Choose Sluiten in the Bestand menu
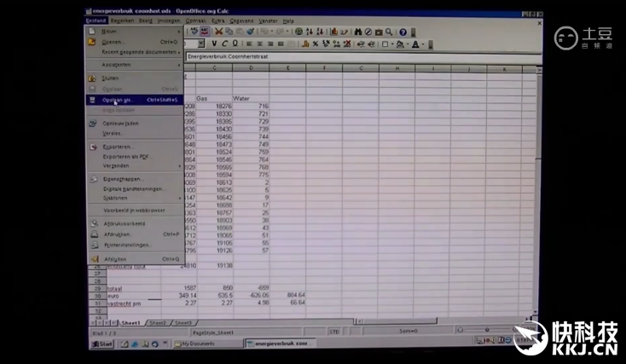Viewport: 626px width, 364px height. coord(135,78)
